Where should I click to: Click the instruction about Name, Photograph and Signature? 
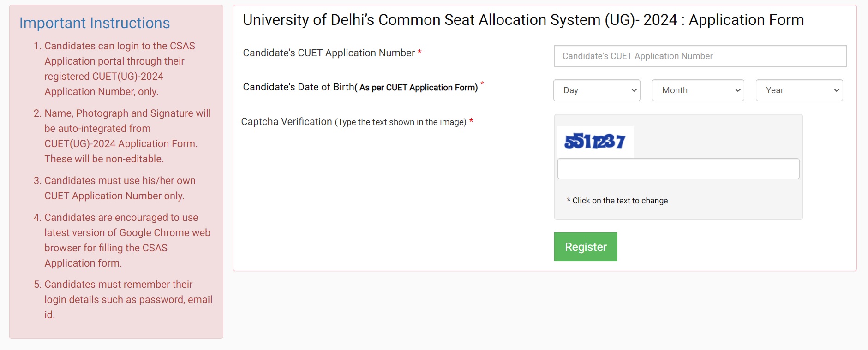127,136
